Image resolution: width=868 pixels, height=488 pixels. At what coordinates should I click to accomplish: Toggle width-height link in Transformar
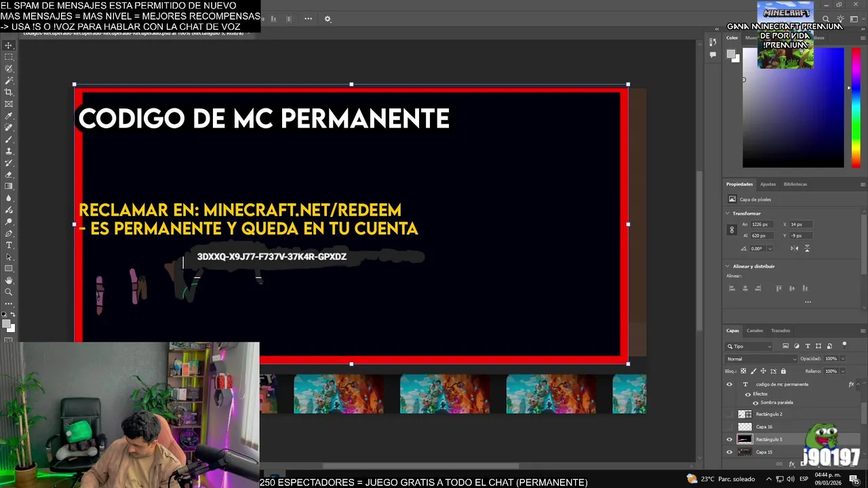732,230
